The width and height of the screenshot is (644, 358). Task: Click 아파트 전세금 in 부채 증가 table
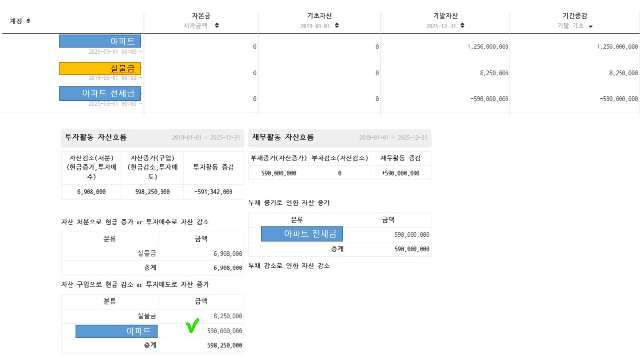coord(302,234)
